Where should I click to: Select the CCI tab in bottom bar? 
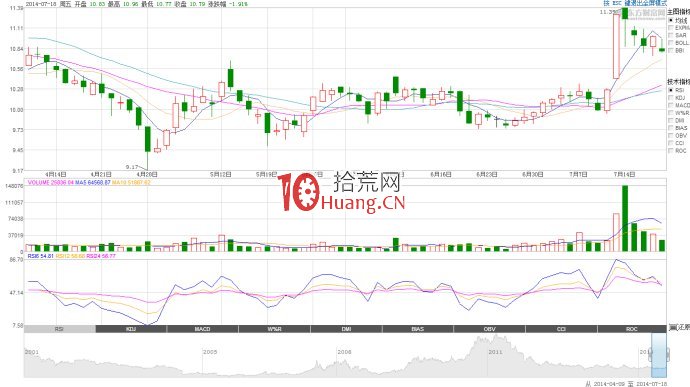click(x=561, y=329)
